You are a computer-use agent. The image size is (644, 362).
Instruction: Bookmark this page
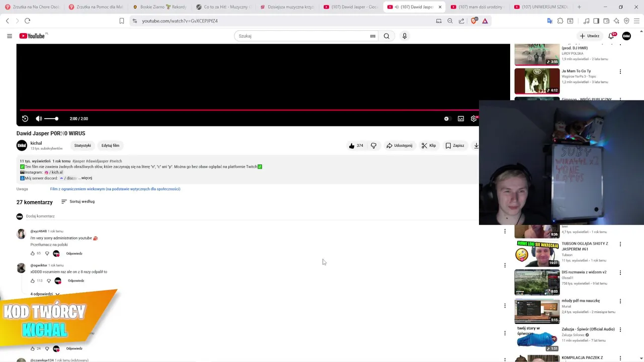[x=122, y=21]
